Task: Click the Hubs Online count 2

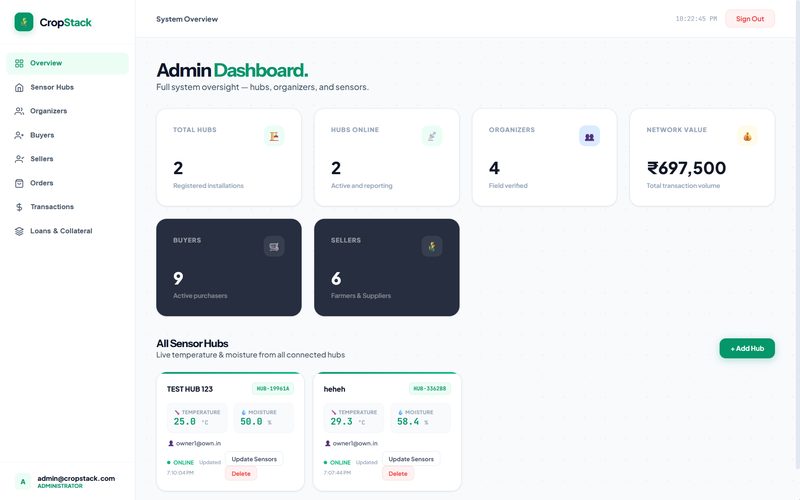Action: 336,168
